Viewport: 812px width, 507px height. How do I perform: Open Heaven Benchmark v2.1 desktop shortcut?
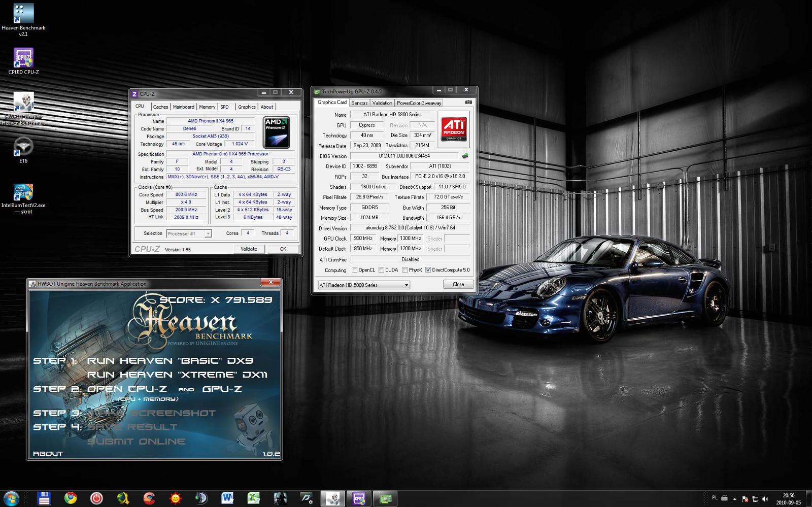[x=23, y=20]
